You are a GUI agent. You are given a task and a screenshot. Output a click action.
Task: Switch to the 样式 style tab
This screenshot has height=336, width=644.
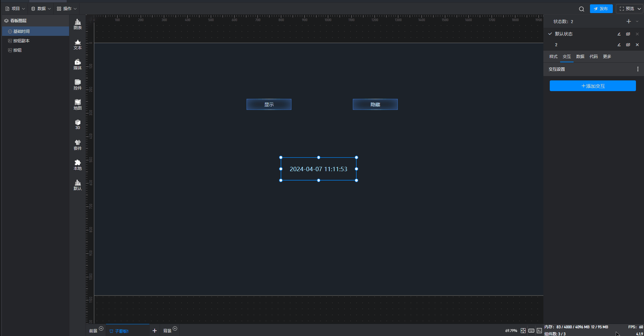click(x=553, y=57)
